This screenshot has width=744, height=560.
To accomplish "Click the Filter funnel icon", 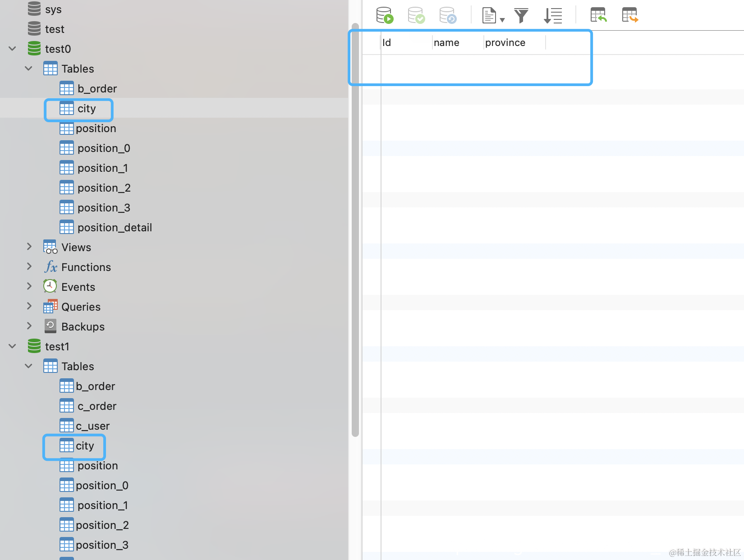I will 521,15.
